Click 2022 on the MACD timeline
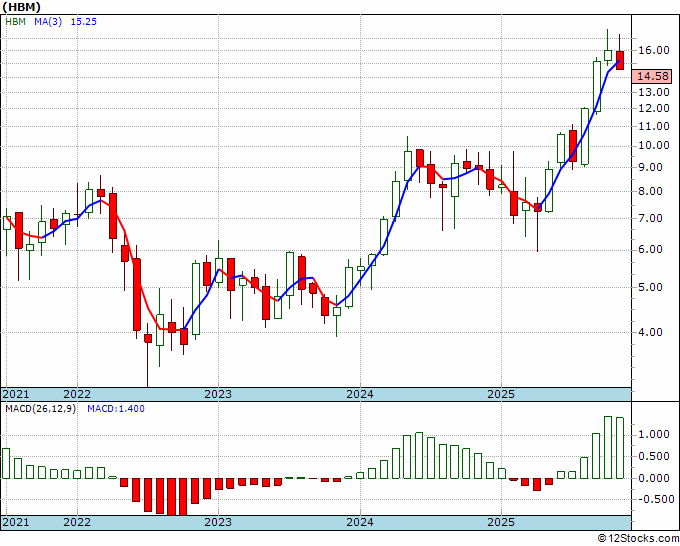The width and height of the screenshot is (680, 546). coord(77,522)
